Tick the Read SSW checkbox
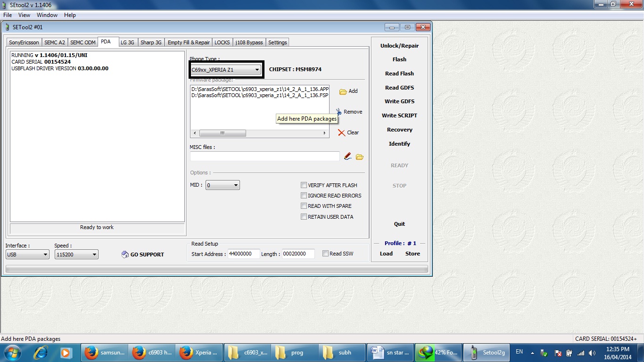Screen dimensions: 644x362 point(325,254)
